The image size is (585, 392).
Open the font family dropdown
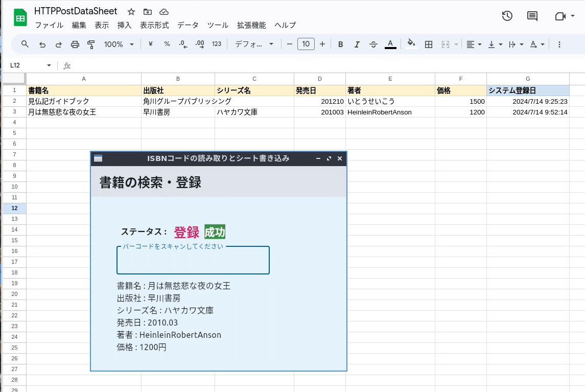pyautogui.click(x=254, y=44)
